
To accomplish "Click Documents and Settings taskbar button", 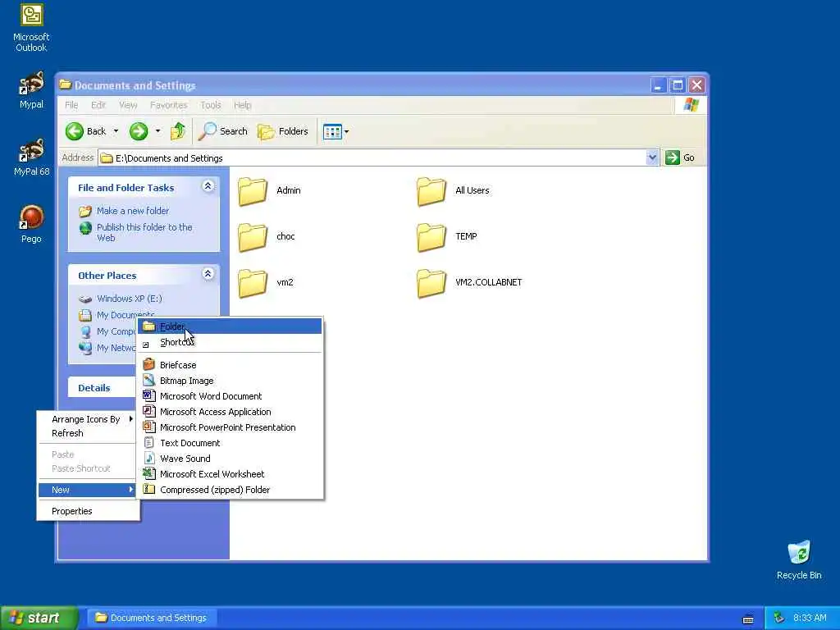I will tap(152, 618).
